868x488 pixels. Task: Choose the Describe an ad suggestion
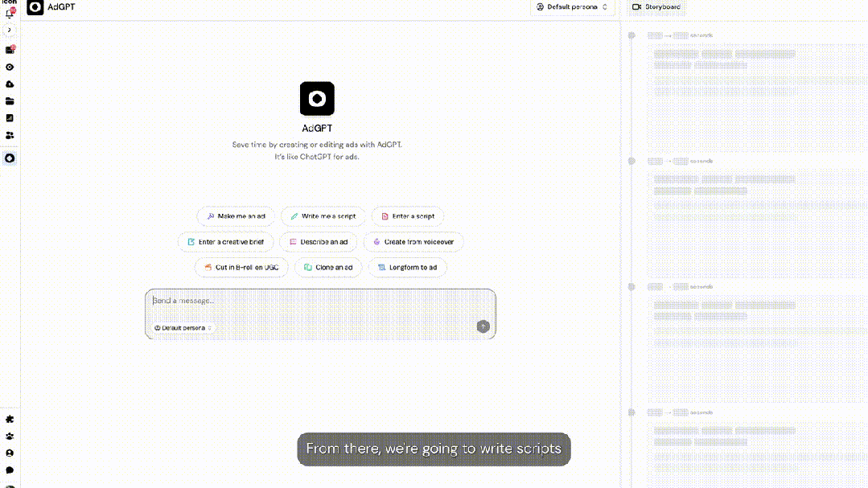(319, 242)
